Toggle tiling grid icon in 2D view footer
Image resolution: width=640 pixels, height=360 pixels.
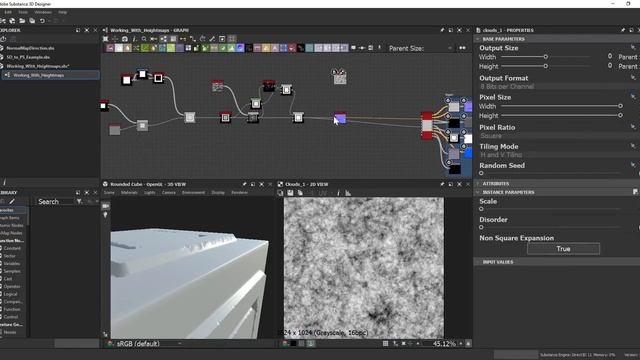click(385, 344)
